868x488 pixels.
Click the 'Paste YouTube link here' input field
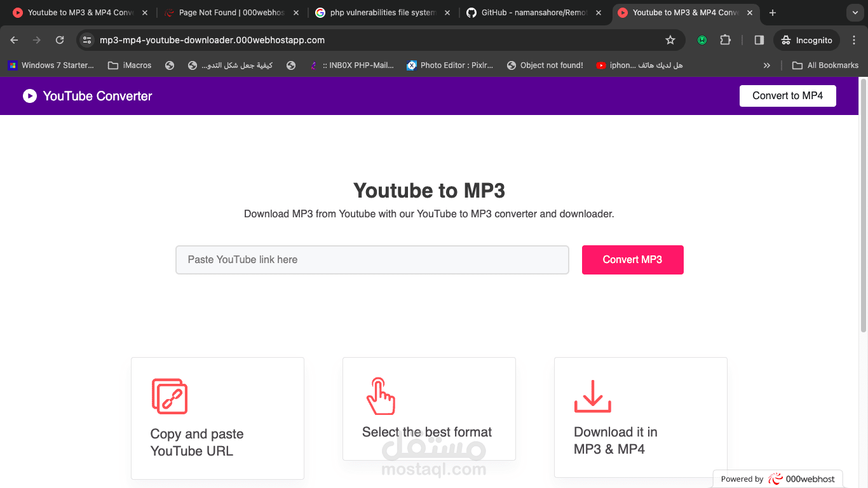coord(372,260)
